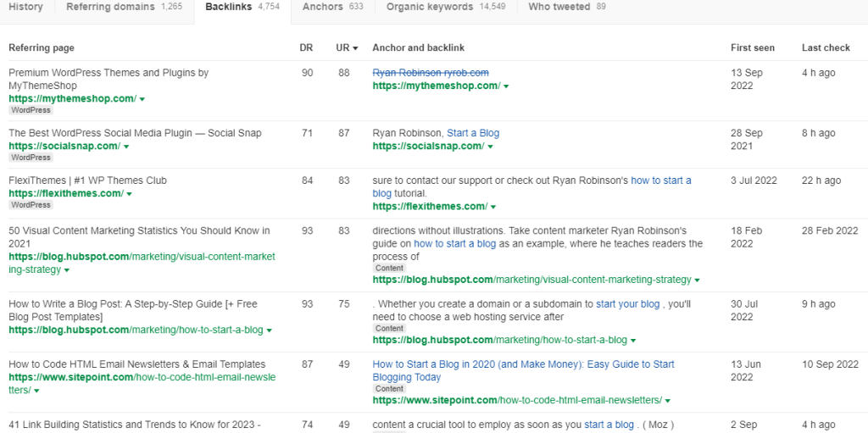This screenshot has width=868, height=433.
Task: Expand dropdown after referring how-to-start-a-blog URL
Action: 269,330
